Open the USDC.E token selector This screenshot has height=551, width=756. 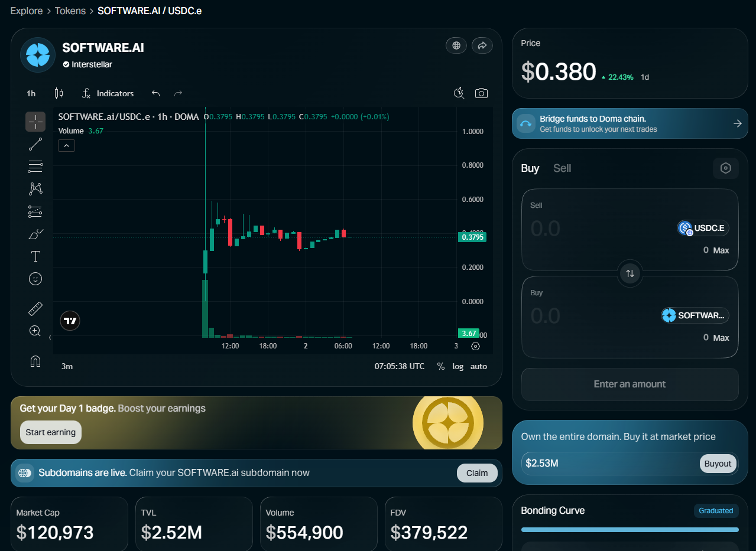(x=703, y=228)
